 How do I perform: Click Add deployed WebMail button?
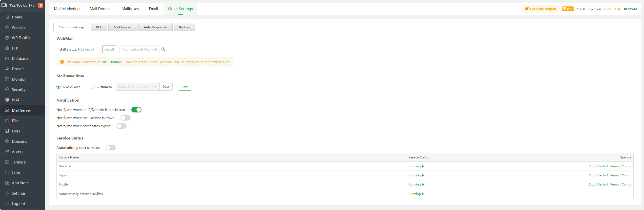(139, 49)
